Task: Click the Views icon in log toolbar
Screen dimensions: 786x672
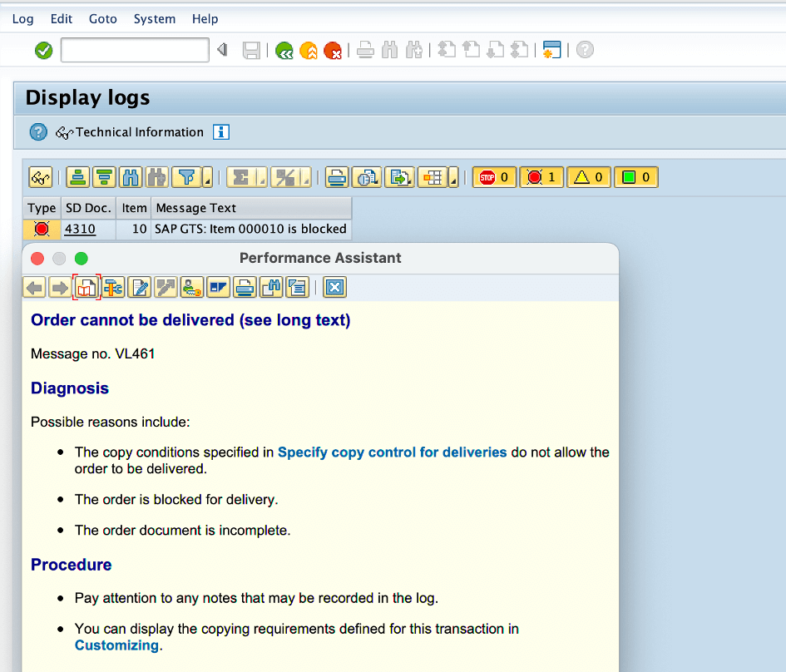Action: coord(367,177)
